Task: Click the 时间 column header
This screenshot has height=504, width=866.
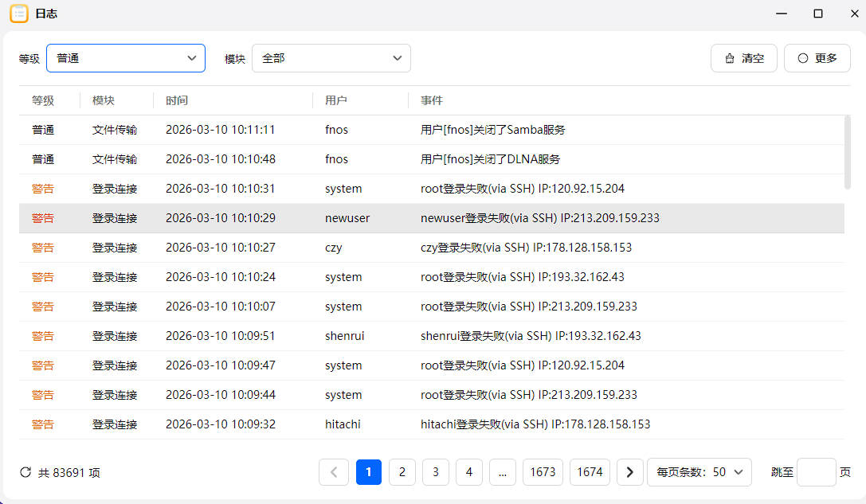Action: [177, 100]
